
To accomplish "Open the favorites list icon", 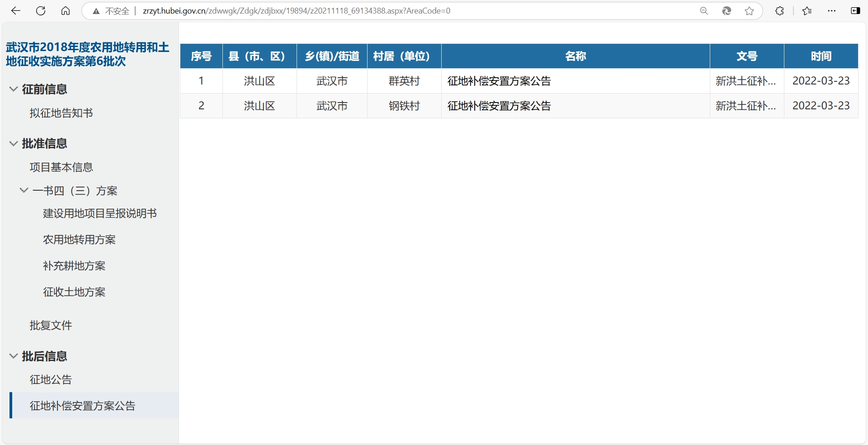I will 807,11.
